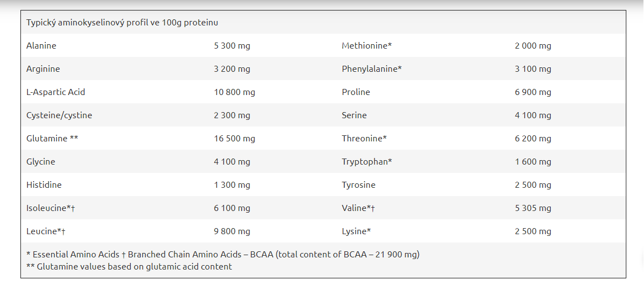Select the Glycine row name
This screenshot has height=285, width=644.
click(x=41, y=162)
